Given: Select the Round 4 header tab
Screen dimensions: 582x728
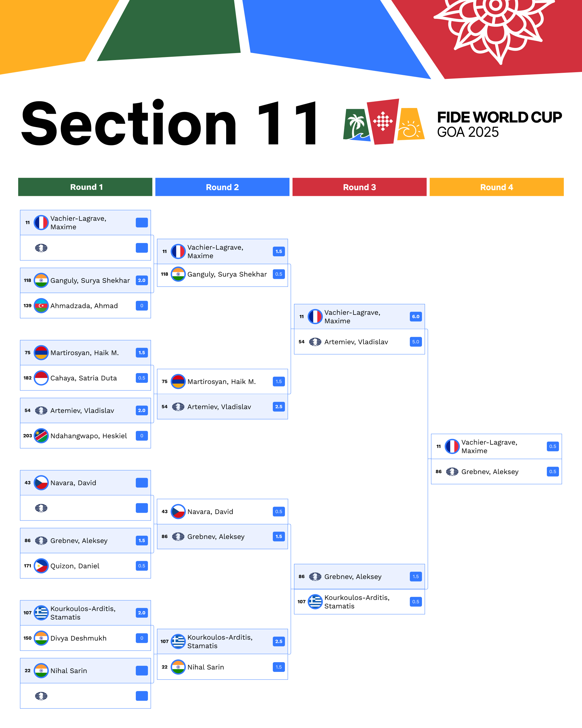Looking at the screenshot, I should (x=497, y=187).
